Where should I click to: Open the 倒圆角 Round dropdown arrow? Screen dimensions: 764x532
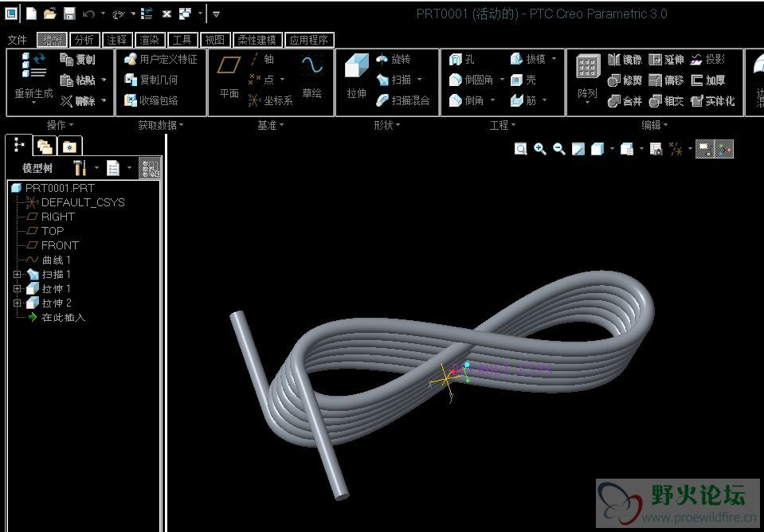coord(502,80)
